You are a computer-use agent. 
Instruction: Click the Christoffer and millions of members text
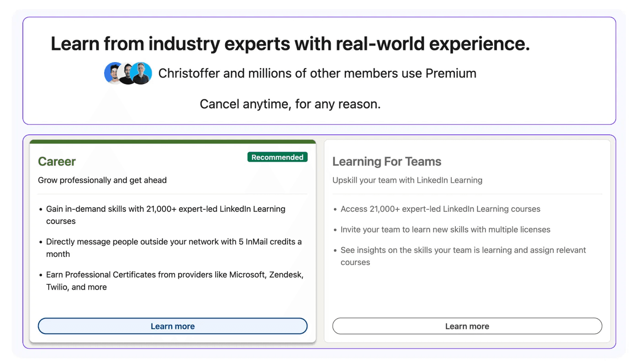coord(317,73)
